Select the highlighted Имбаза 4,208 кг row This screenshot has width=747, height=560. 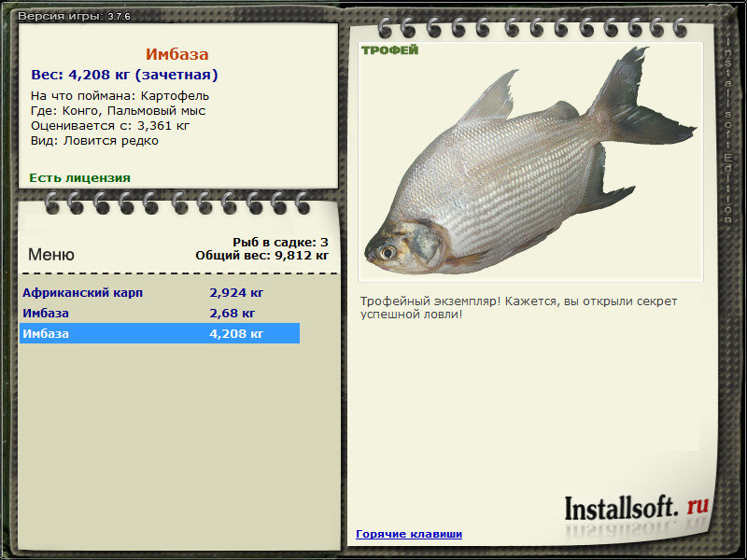pos(160,333)
